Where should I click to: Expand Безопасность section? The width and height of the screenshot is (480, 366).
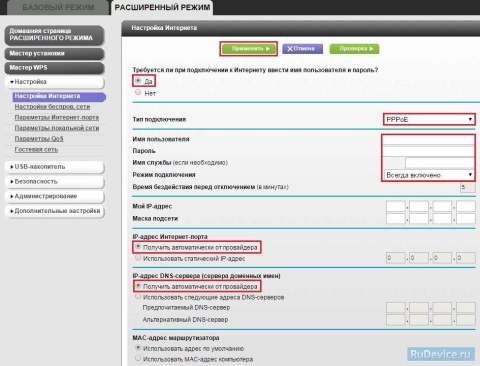tap(54, 182)
